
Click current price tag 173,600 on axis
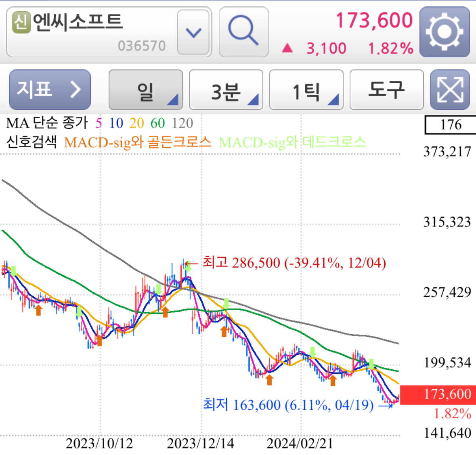[x=438, y=395]
